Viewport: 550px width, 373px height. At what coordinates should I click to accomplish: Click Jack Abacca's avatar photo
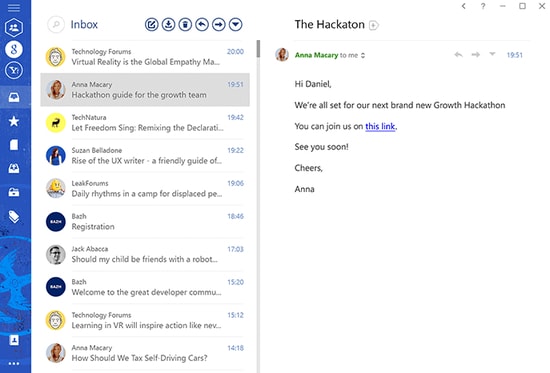click(x=56, y=255)
